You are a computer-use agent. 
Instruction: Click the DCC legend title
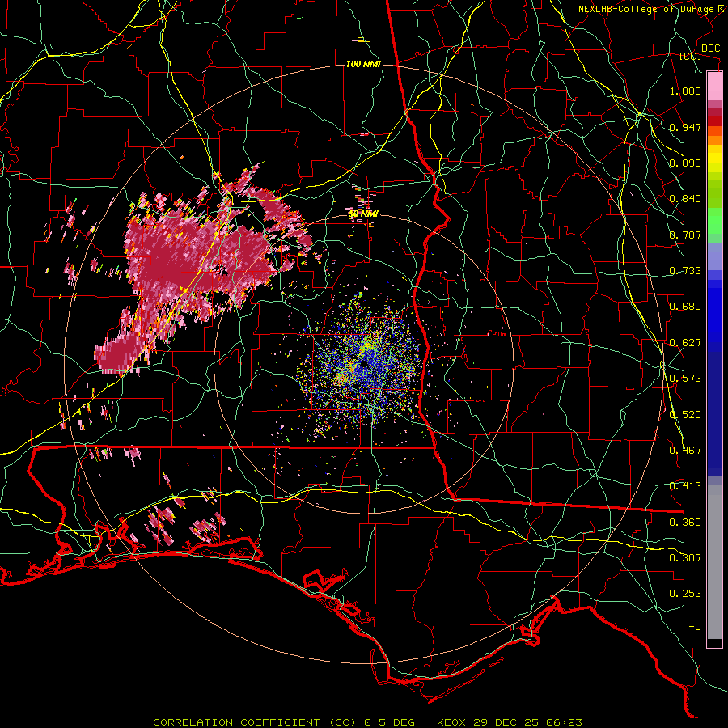(711, 49)
